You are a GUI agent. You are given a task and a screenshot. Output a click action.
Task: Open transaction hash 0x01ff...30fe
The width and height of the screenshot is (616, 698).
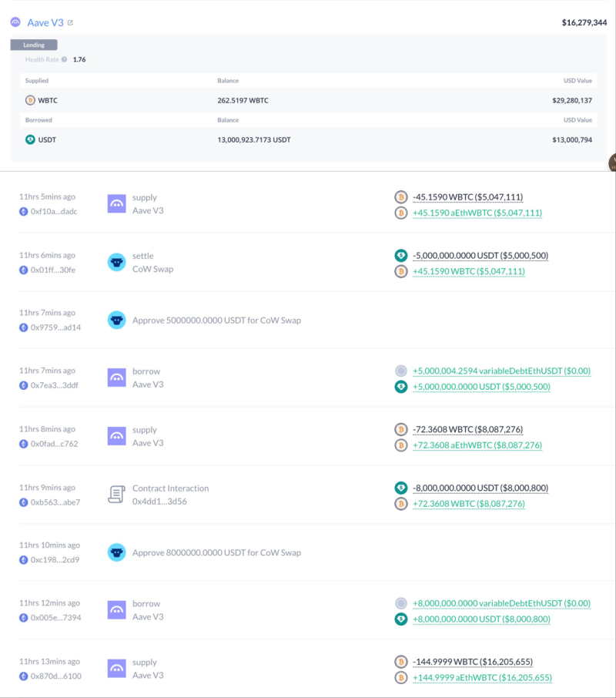pyautogui.click(x=53, y=270)
